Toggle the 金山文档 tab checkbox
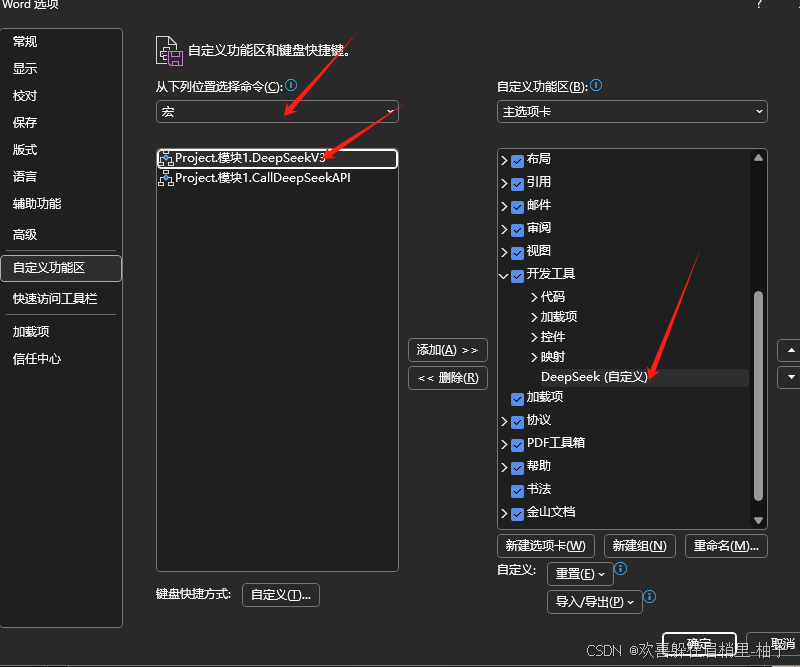This screenshot has width=800, height=667. (x=517, y=514)
